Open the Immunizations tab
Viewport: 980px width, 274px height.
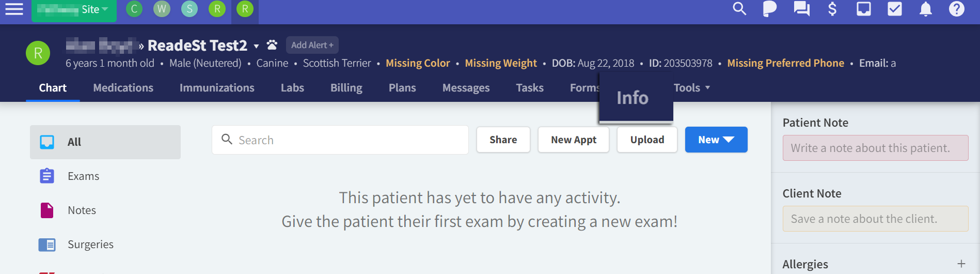(x=217, y=88)
